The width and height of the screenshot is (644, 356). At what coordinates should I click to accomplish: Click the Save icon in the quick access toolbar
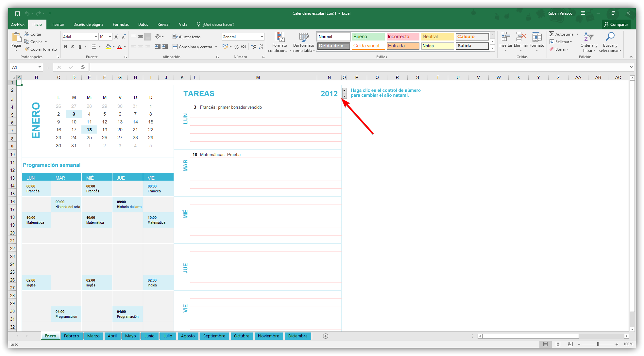(18, 13)
